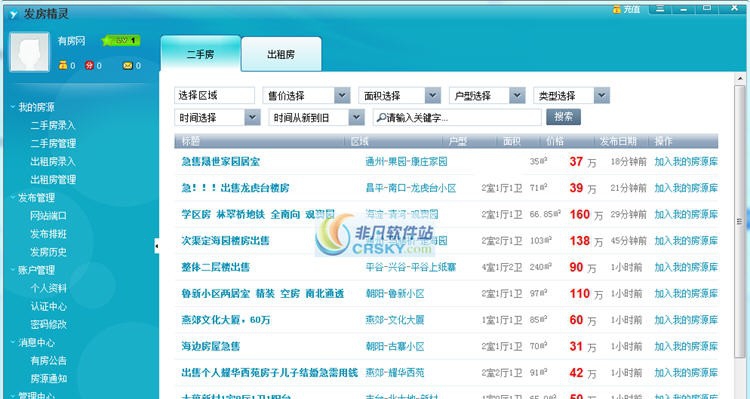Open 房源通知 in sidebar
Viewport: 750px width, 399px height.
48,378
